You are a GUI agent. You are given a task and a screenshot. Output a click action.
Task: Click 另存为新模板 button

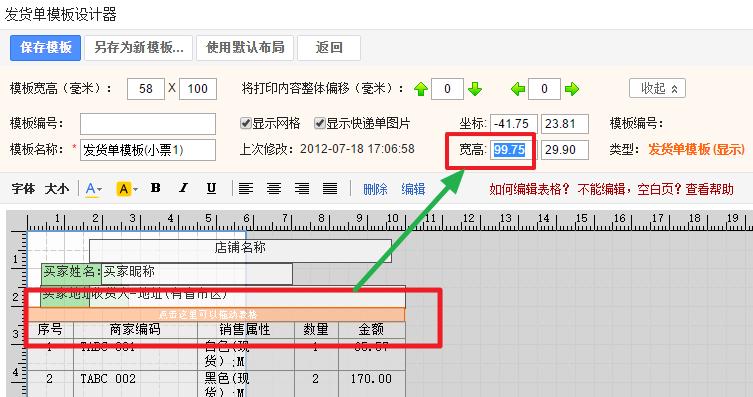click(x=138, y=48)
